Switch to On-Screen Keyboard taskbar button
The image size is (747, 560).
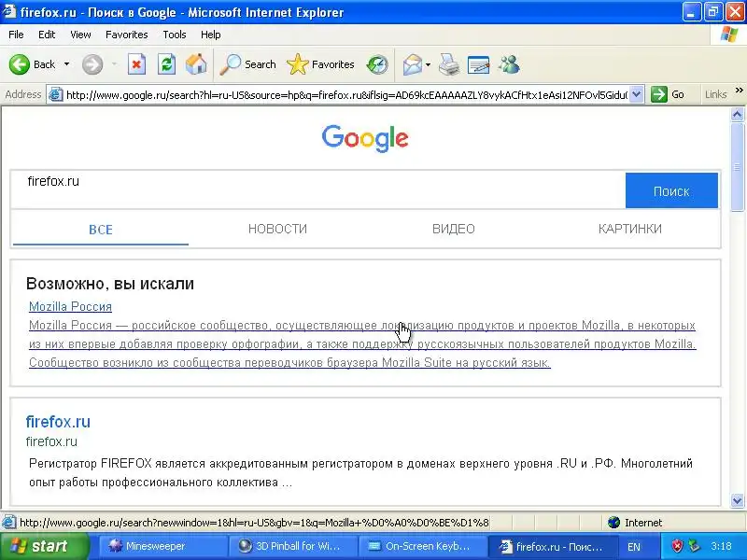click(422, 546)
